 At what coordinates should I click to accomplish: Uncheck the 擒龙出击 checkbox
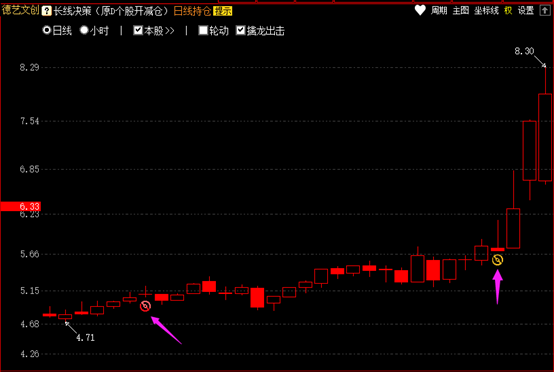(241, 30)
